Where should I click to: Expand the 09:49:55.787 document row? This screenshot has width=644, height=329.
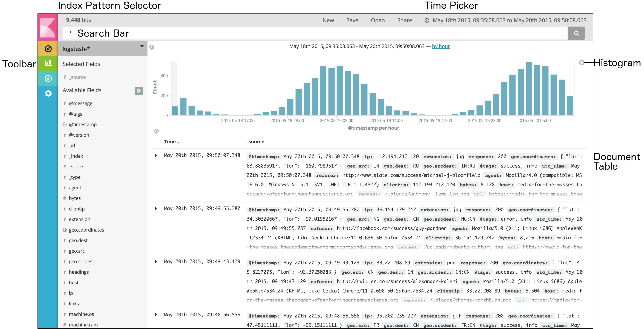pyautogui.click(x=156, y=208)
